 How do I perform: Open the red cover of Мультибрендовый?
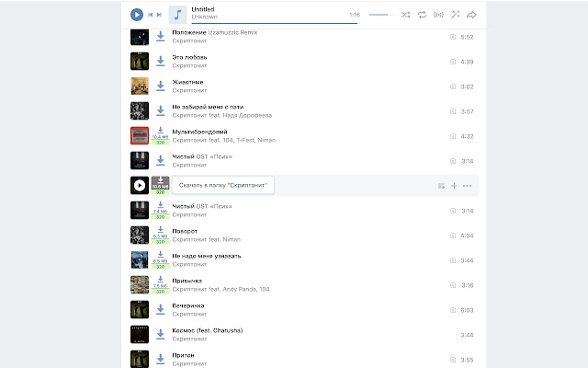(140, 135)
